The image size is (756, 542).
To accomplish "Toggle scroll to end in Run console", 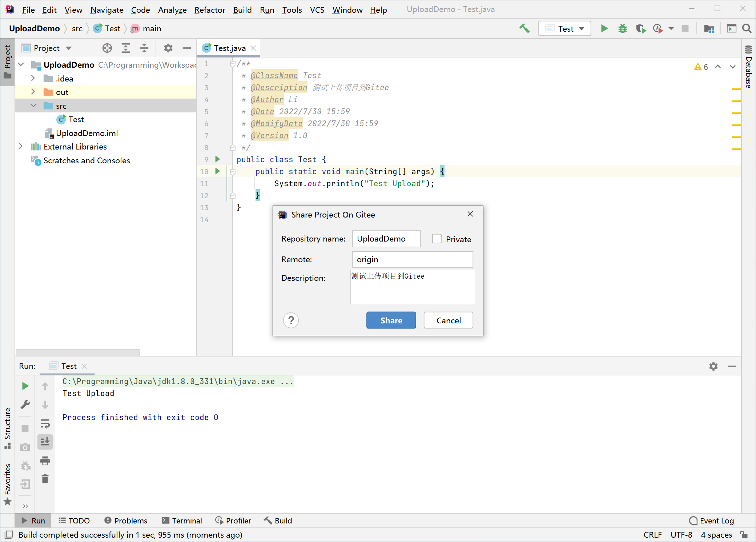I will coord(45,442).
